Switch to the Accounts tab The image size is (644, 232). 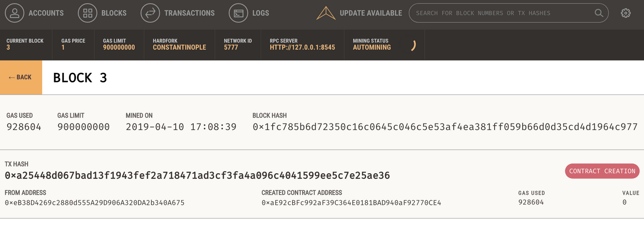(46, 13)
